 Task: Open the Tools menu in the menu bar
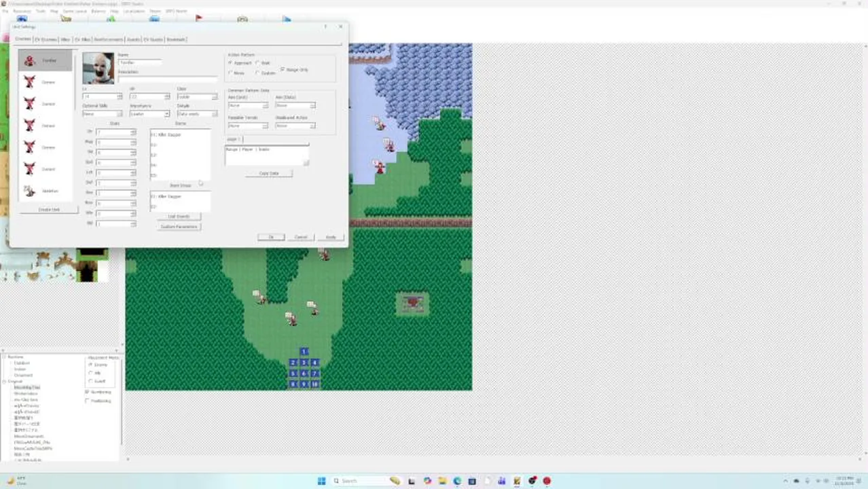pos(40,12)
